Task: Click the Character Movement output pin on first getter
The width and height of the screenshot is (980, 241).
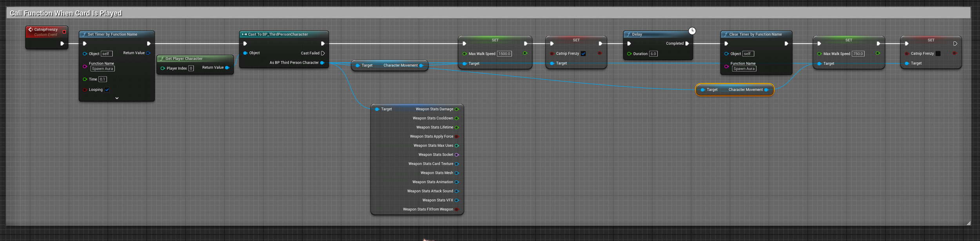Action: click(421, 65)
